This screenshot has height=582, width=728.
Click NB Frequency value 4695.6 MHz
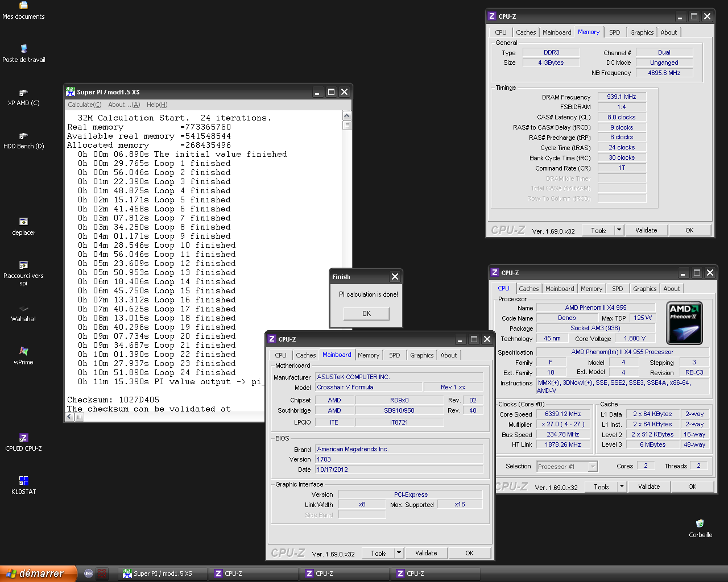[664, 73]
